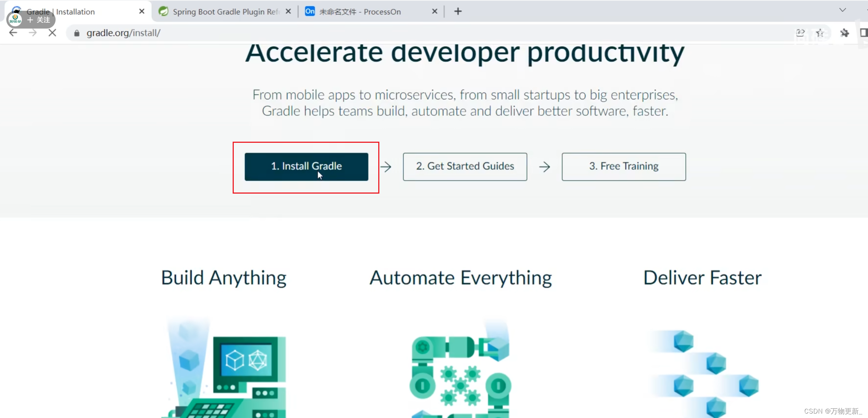
Task: Open the browser extensions puzzle icon
Action: click(845, 33)
